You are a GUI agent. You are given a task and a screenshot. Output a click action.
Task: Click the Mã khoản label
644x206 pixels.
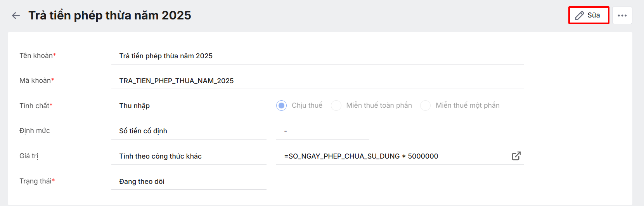[x=35, y=80]
